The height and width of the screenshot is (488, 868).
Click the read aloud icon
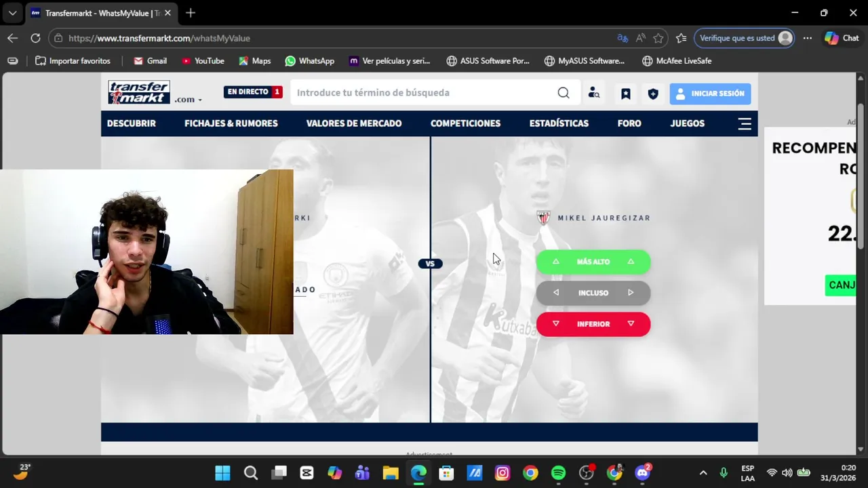640,38
